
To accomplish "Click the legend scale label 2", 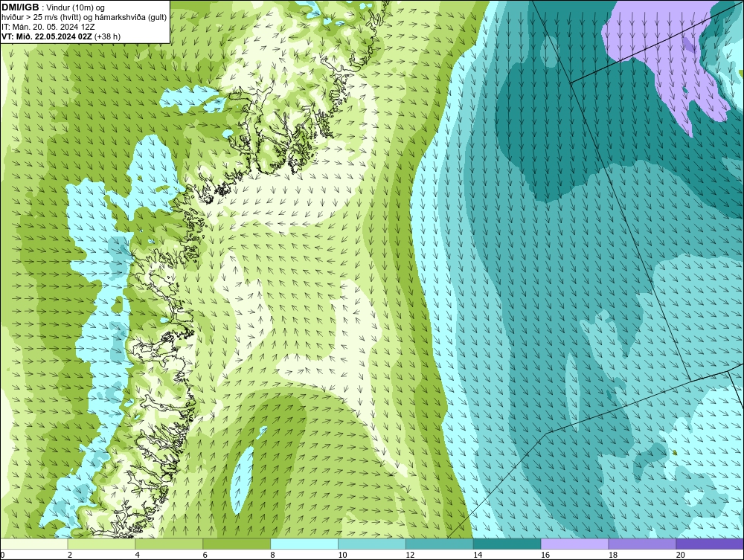I will click(x=70, y=555).
